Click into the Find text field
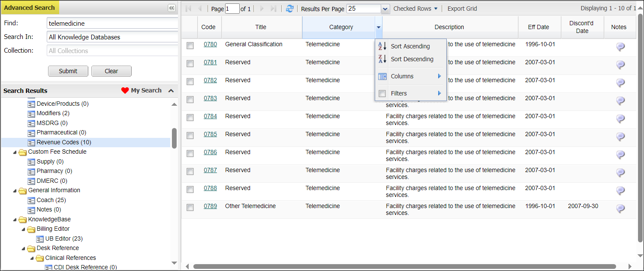Image resolution: width=644 pixels, height=271 pixels. coord(112,23)
